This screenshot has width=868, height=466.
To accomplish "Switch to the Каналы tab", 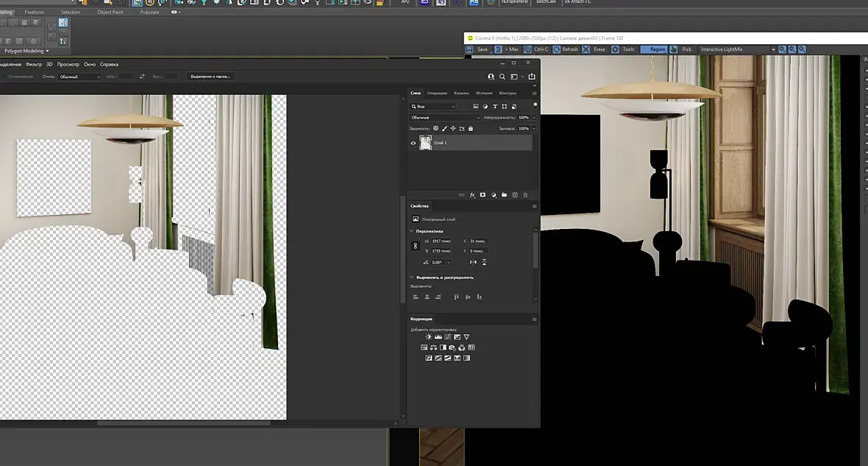I will [x=461, y=93].
